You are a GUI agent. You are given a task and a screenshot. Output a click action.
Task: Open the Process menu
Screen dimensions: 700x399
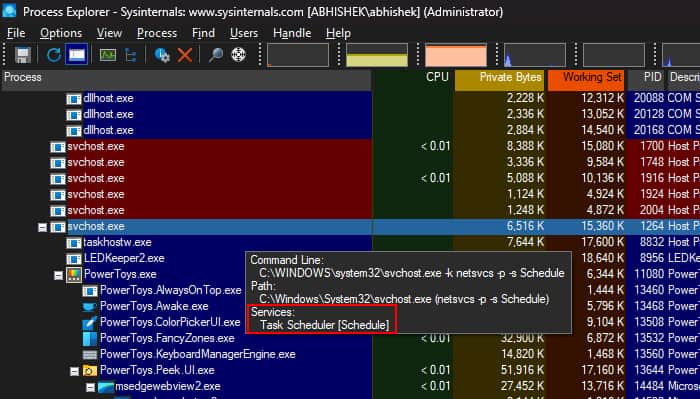(x=157, y=33)
